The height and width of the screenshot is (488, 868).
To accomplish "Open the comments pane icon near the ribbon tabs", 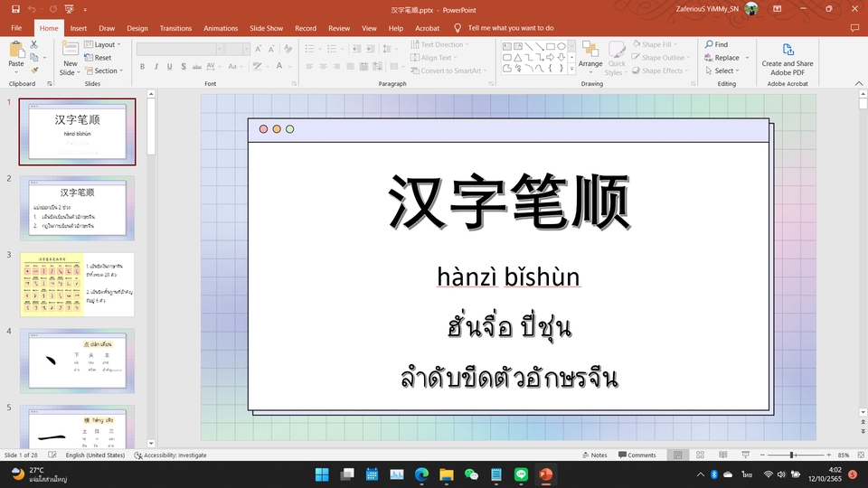I will click(x=854, y=28).
